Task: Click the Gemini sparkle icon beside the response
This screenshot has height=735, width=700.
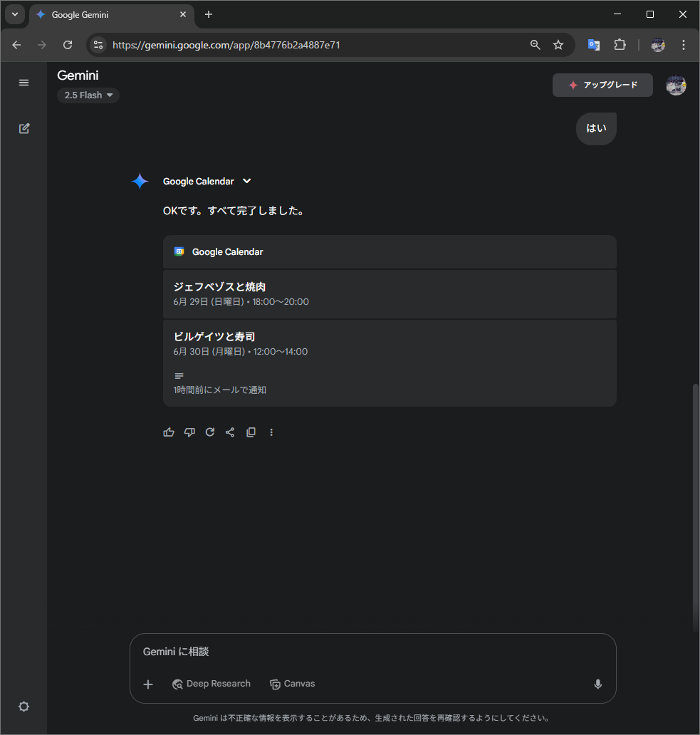Action: 140,181
